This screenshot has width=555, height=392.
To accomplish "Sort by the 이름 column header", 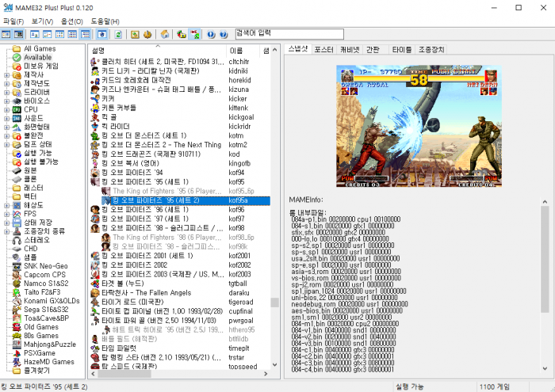I will [x=243, y=51].
